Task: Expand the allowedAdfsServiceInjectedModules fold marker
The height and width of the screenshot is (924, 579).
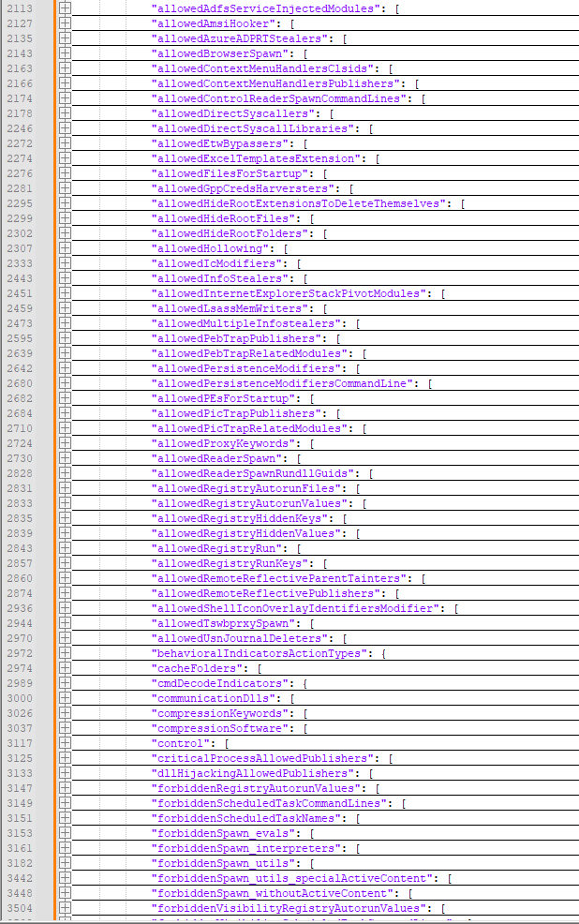Action: coord(65,8)
